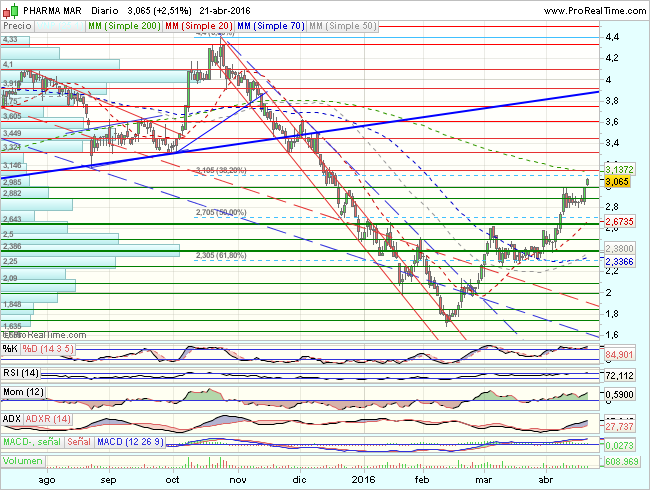
Task: Click the 2,643 volume profile level
Action: tap(12, 219)
